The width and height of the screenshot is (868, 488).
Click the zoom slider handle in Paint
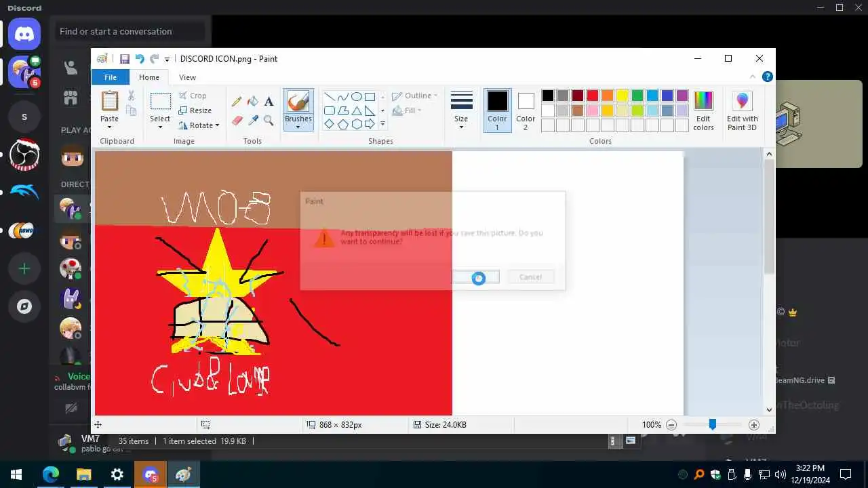(712, 424)
